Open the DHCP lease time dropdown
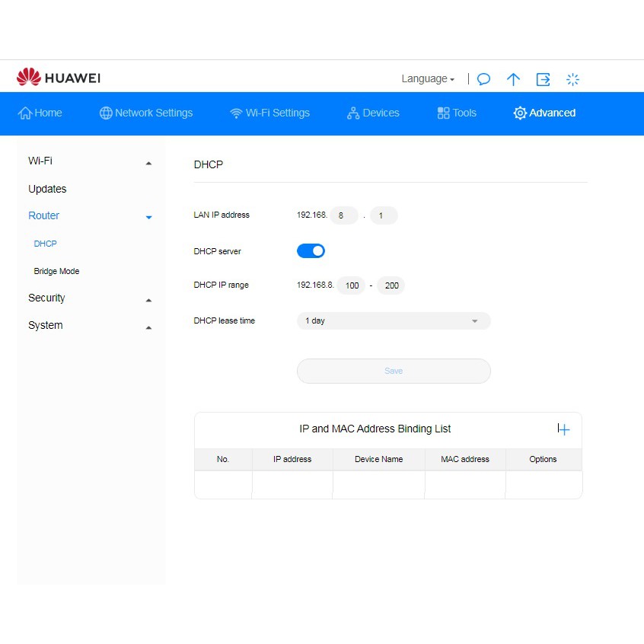This screenshot has height=644, width=644. pyautogui.click(x=393, y=321)
